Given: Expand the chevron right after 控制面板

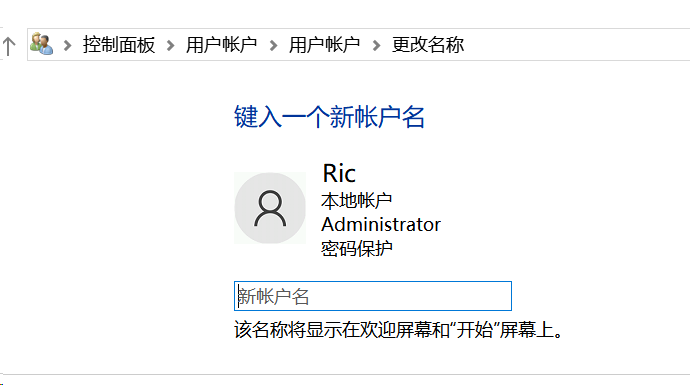Looking at the screenshot, I should click(x=170, y=45).
